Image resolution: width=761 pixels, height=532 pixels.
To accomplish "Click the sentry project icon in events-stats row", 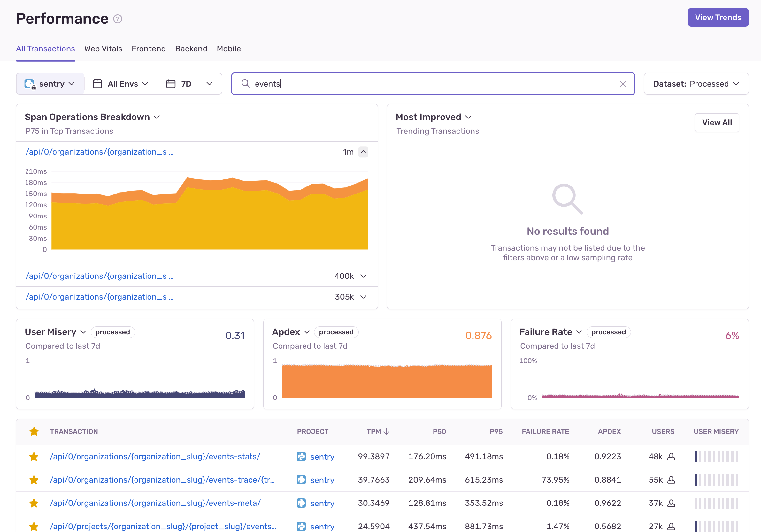I will [301, 456].
